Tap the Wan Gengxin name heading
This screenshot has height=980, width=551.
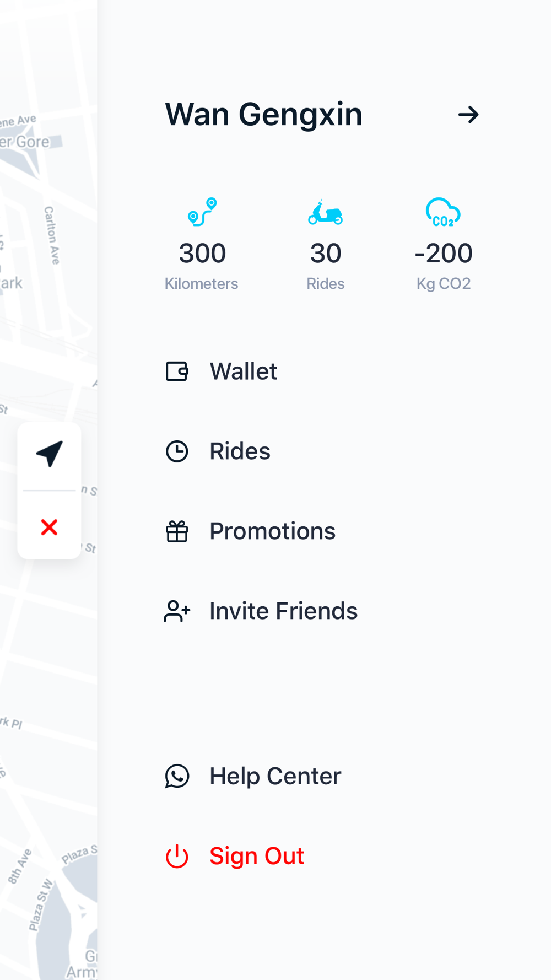[x=263, y=115]
